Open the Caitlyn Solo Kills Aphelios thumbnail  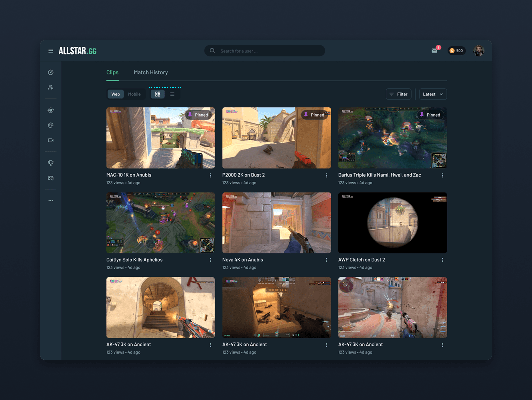[x=161, y=222]
